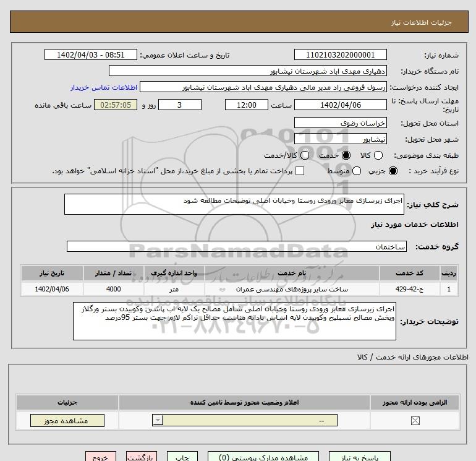Click the کد خدمت column header
Image resolution: width=476 pixels, height=461 pixels.
pos(409,273)
